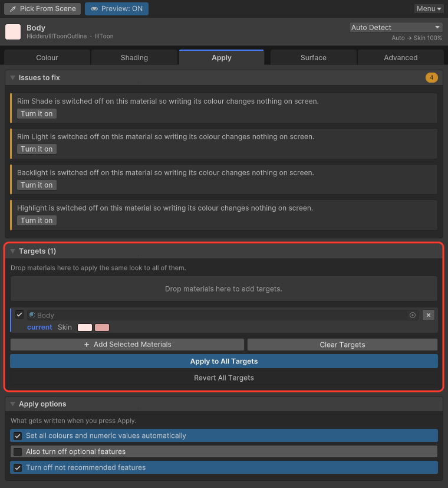Click the Pick From Scene eyedropper button
This screenshot has width=448, height=488.
pos(42,9)
